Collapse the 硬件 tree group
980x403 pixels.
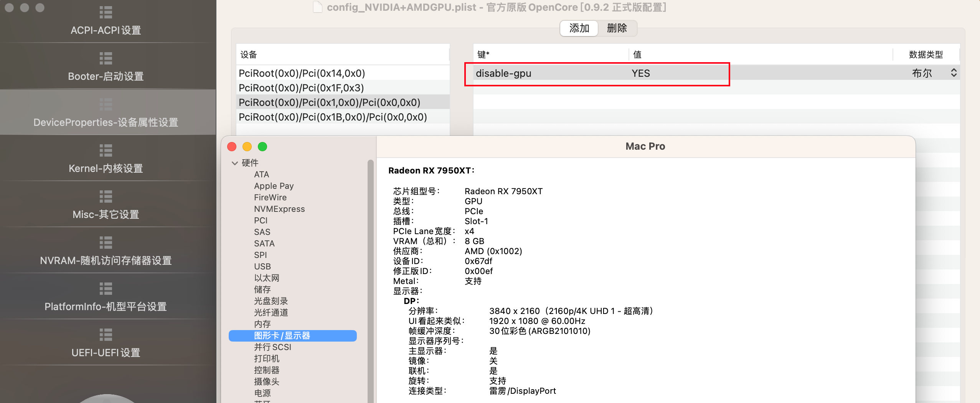pos(235,163)
